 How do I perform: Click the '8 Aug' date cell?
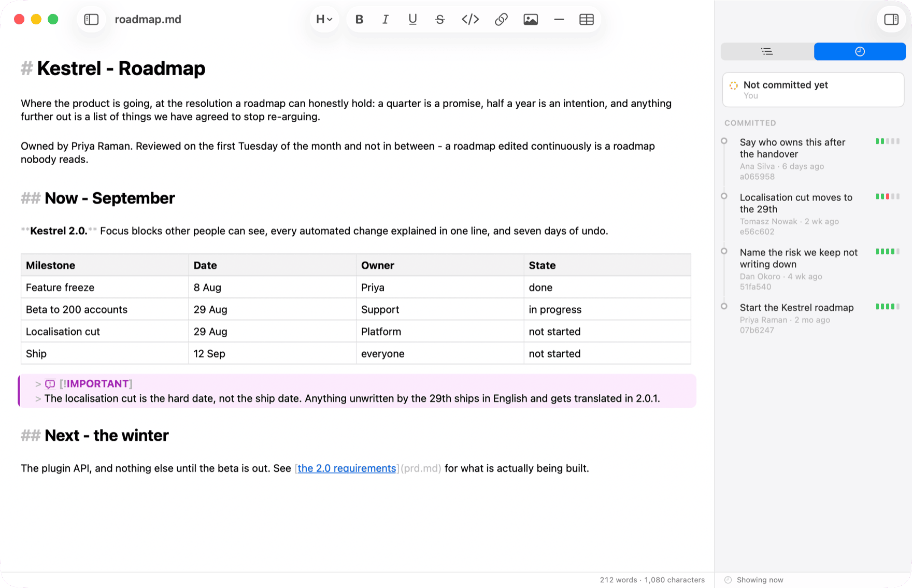(273, 288)
